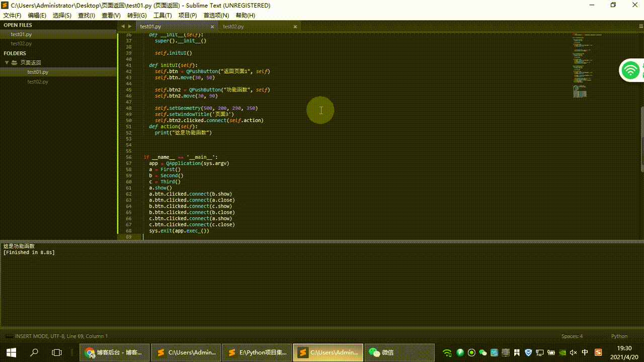Image resolution: width=644 pixels, height=362 pixels.
Task: Open Task View from the taskbar
Action: coord(57,352)
